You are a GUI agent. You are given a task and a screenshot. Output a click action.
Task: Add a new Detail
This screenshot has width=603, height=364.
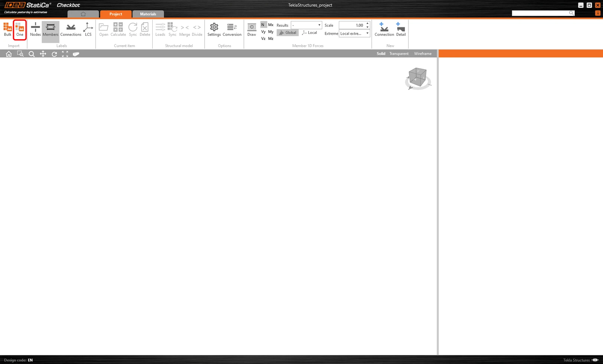tap(401, 30)
